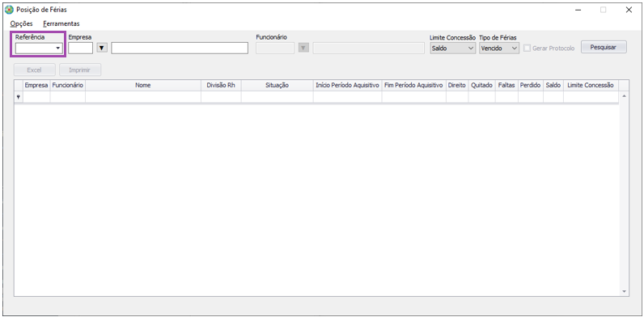The height and width of the screenshot is (317, 644).
Task: Click the disabled Funcionário lookup arrow
Action: click(x=303, y=49)
